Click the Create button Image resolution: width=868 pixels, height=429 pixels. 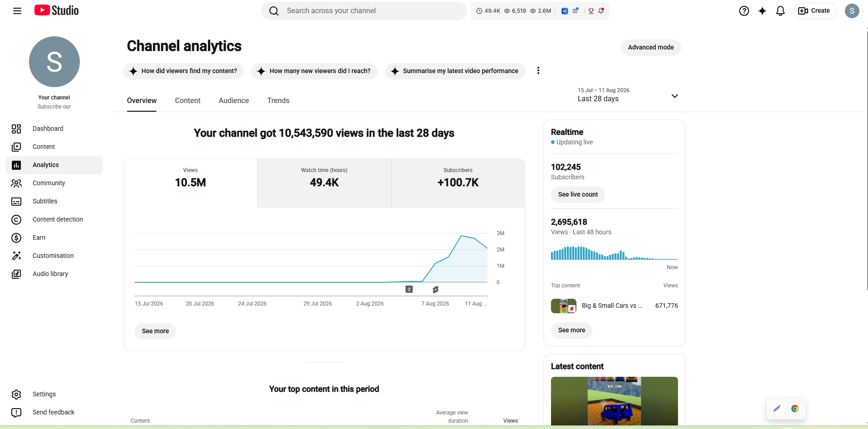coord(814,11)
